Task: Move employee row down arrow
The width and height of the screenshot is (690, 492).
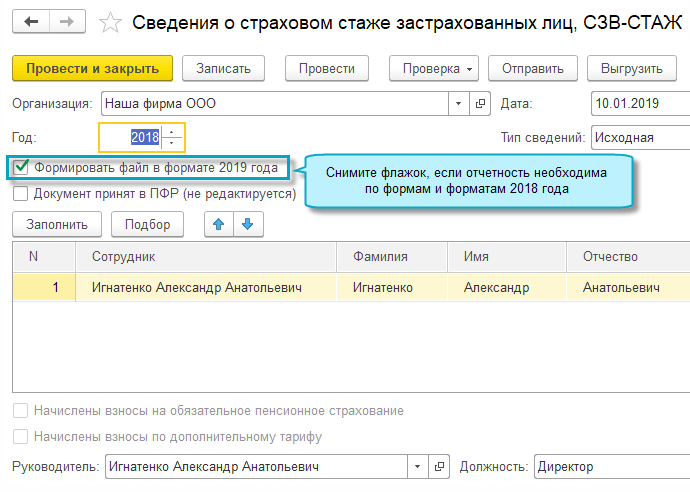Action: [246, 225]
